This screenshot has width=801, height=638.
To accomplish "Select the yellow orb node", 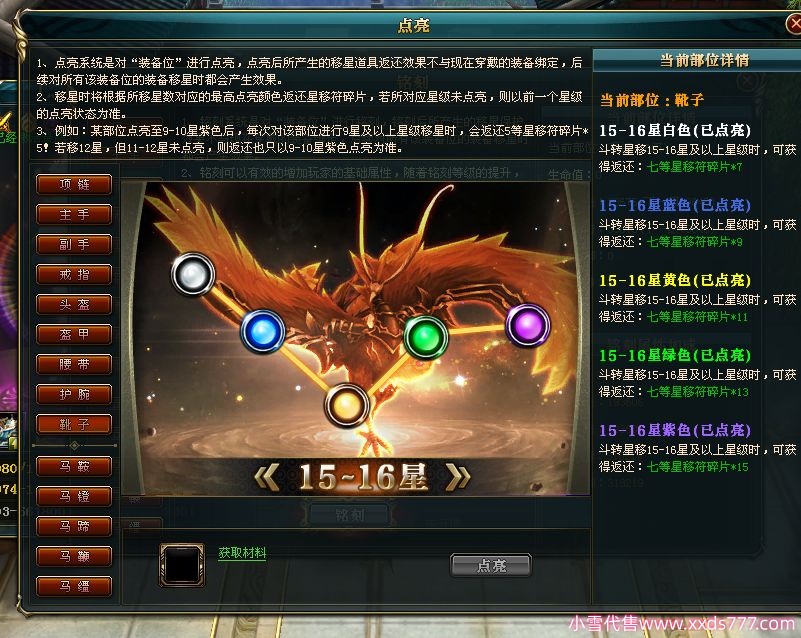I will (347, 406).
